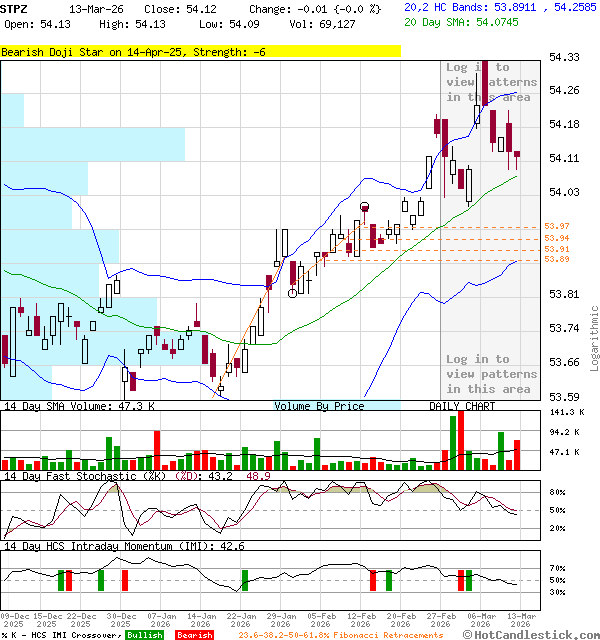The width and height of the screenshot is (600, 640).
Task: Click the Bearish Doji Star pattern banner
Action: tap(200, 51)
